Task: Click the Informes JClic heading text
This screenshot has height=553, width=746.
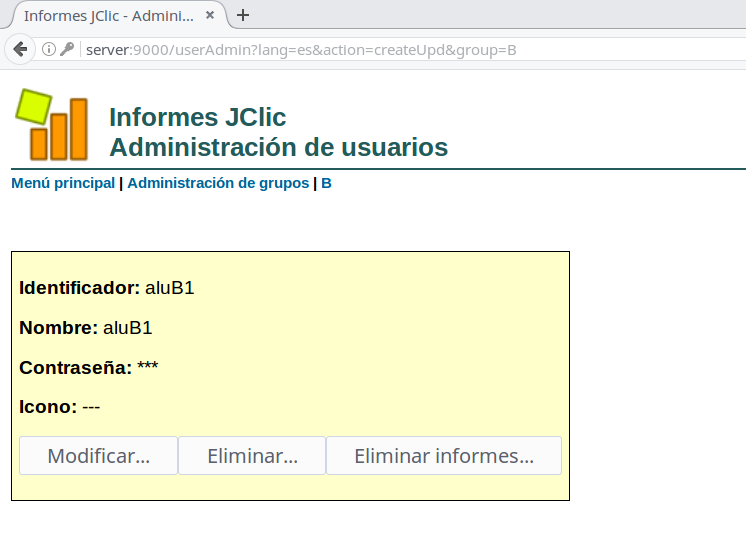Action: click(x=197, y=117)
